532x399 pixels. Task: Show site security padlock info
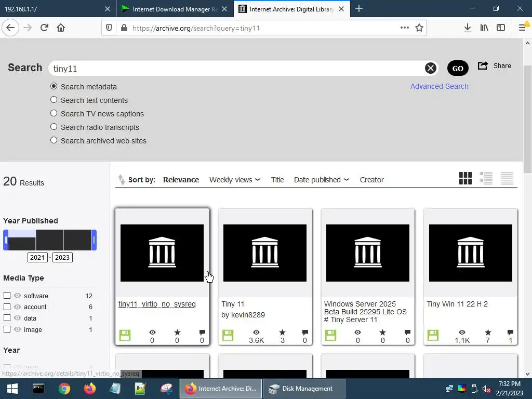click(x=124, y=28)
